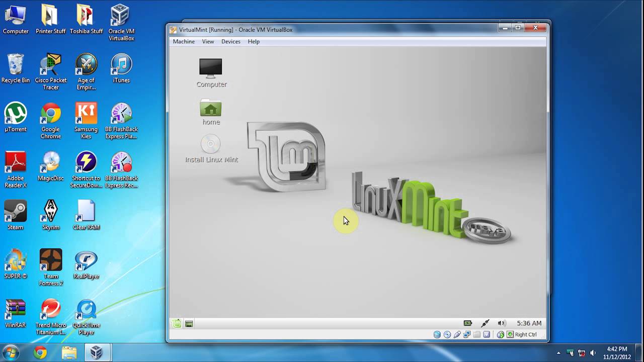Open the Machine menu in VirtualBox
This screenshot has height=362, width=644.
tap(184, 42)
